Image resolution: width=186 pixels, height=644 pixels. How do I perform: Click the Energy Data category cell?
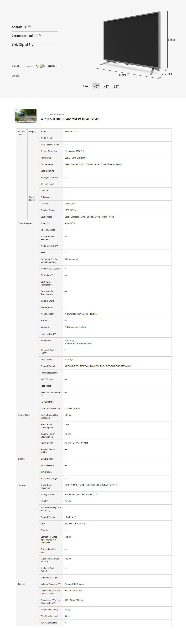[24, 415]
